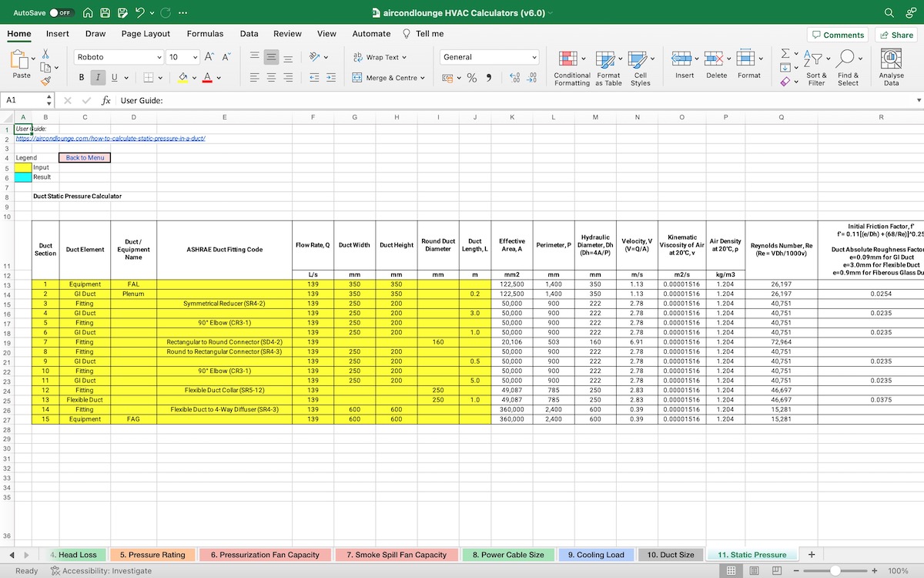This screenshot has width=924, height=578.
Task: Click the Back to Menu button
Action: 85,157
